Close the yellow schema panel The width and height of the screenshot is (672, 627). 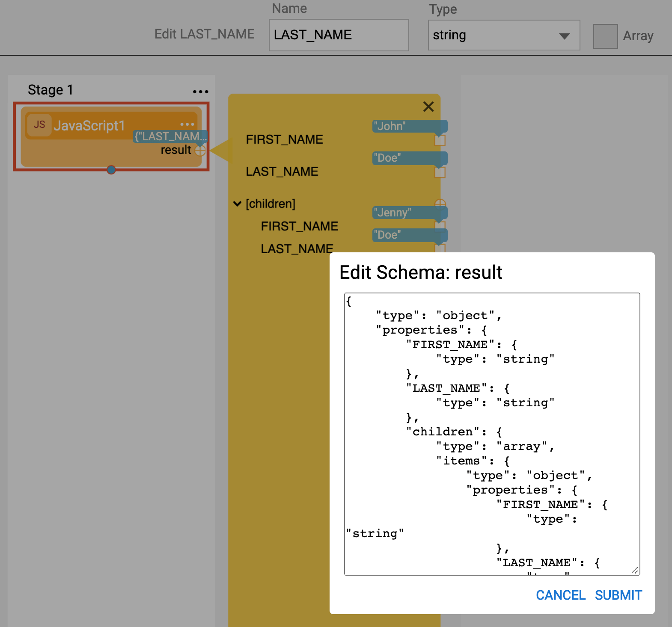tap(428, 106)
